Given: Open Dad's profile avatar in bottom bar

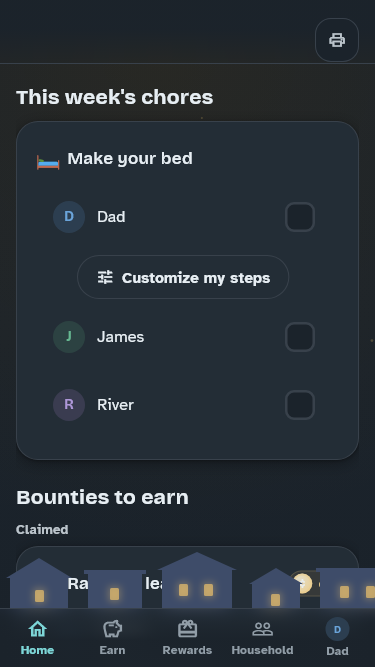Looking at the screenshot, I should coord(337,630).
